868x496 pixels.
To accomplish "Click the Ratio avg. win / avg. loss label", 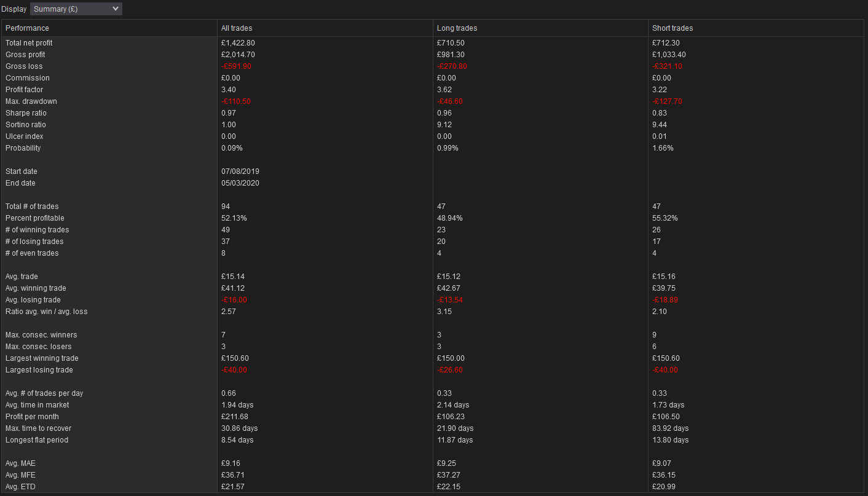I will [x=47, y=312].
